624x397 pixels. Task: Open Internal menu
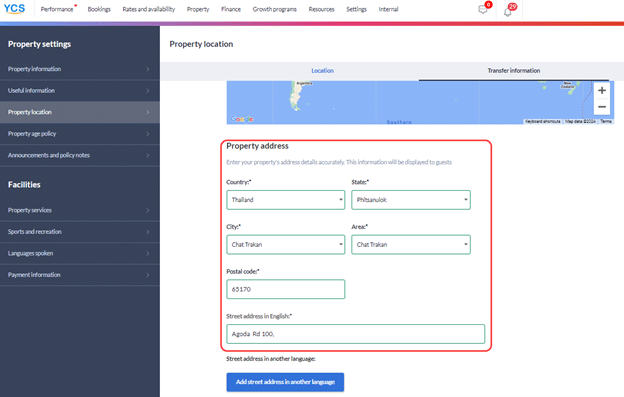coord(388,9)
